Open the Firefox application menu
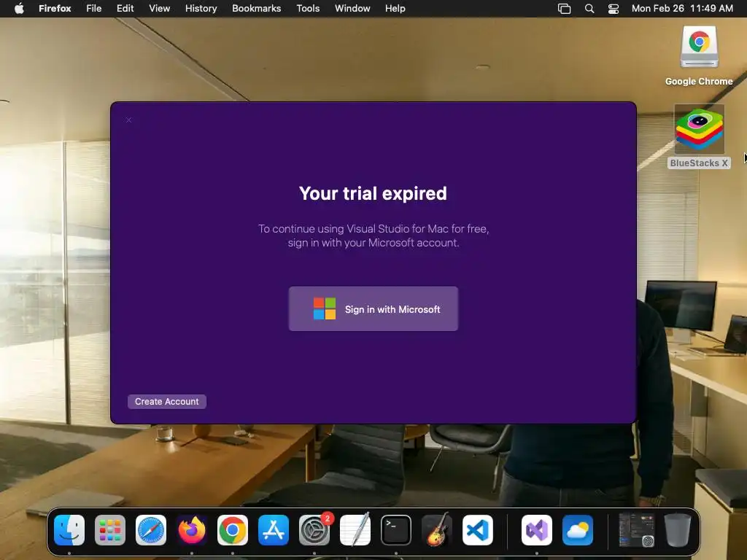Screen dimensions: 747x560 point(55,9)
